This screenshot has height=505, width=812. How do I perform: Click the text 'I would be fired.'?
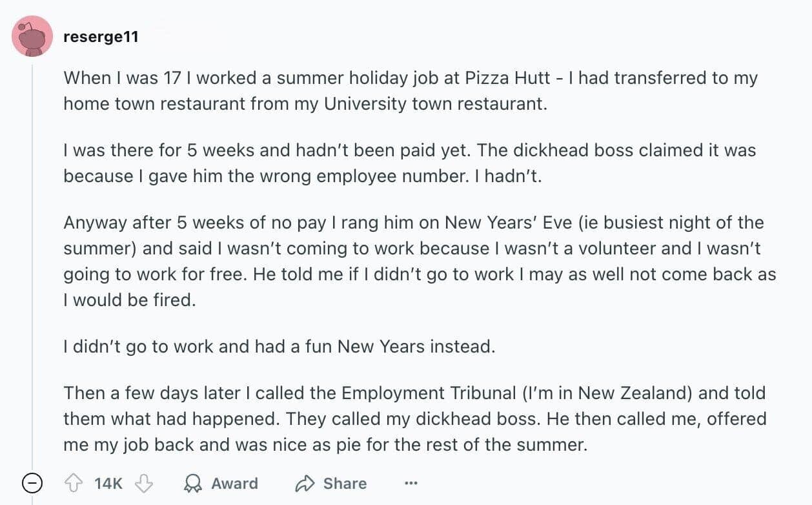point(129,300)
